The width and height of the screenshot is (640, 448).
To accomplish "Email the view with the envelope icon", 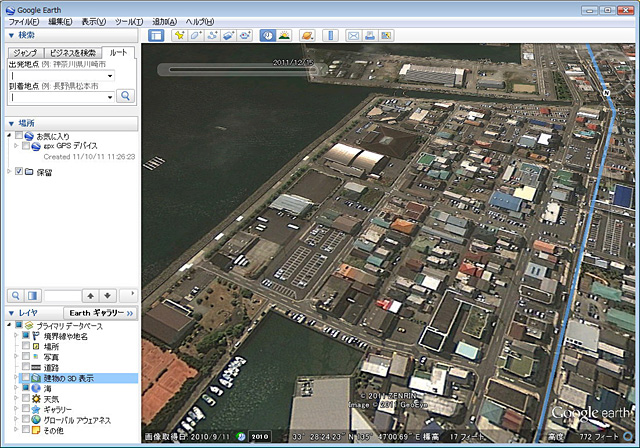I will pyautogui.click(x=353, y=35).
